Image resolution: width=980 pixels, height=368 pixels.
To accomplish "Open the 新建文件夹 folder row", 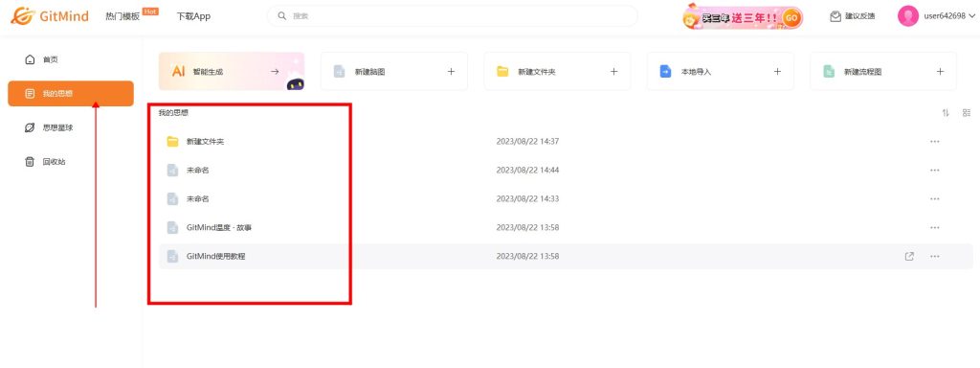I will [x=566, y=142].
